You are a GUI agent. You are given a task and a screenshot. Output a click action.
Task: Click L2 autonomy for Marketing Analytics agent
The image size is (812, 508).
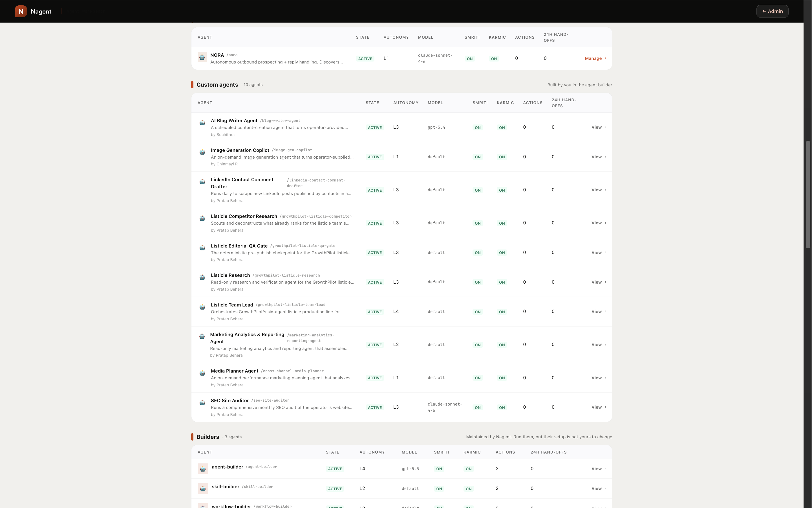pyautogui.click(x=396, y=345)
